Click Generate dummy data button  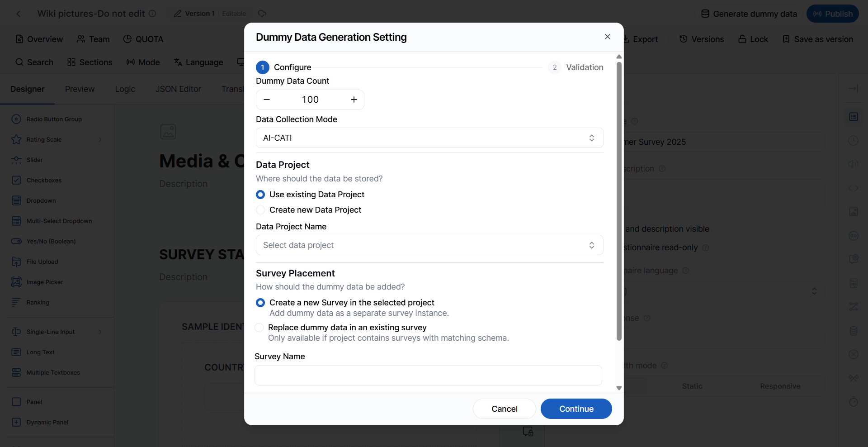click(x=749, y=14)
